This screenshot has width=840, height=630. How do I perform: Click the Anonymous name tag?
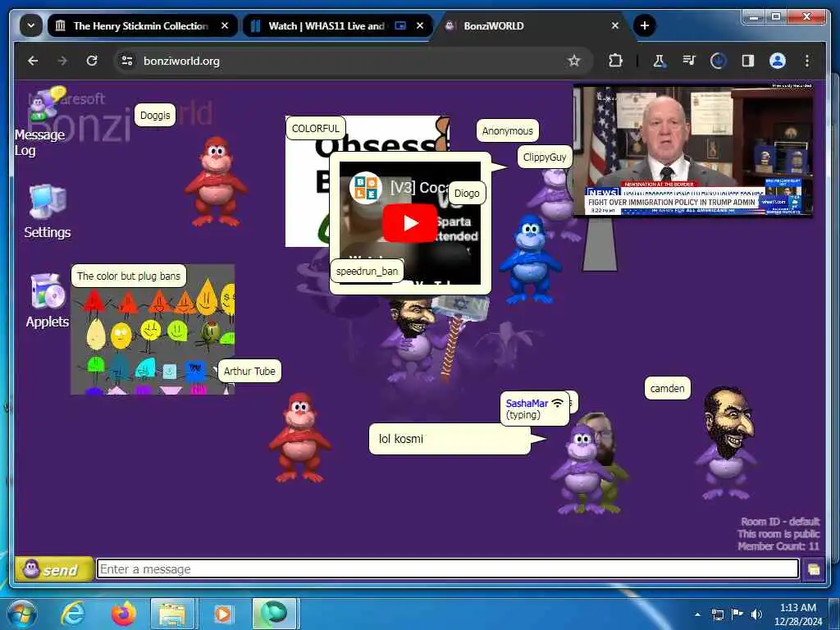click(x=507, y=130)
